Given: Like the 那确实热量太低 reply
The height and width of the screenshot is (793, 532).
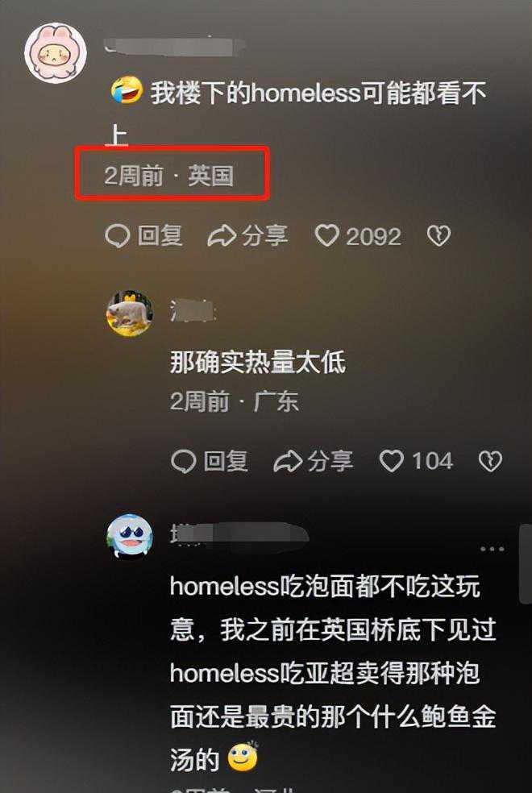Looking at the screenshot, I should [416, 461].
